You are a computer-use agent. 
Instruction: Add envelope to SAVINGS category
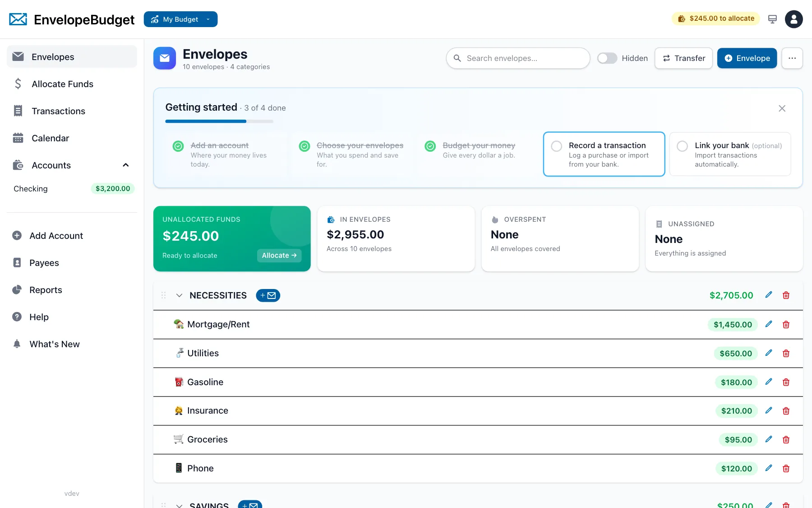[x=250, y=505]
